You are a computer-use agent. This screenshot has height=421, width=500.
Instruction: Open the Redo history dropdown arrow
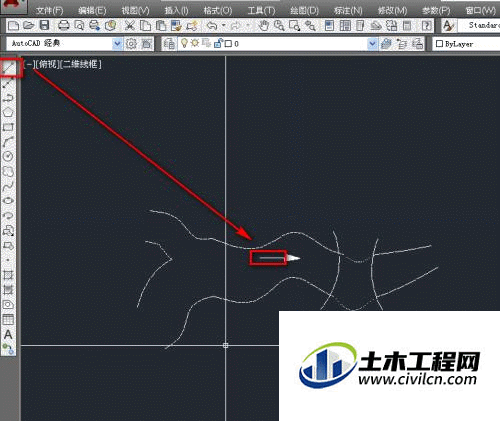pos(248,26)
